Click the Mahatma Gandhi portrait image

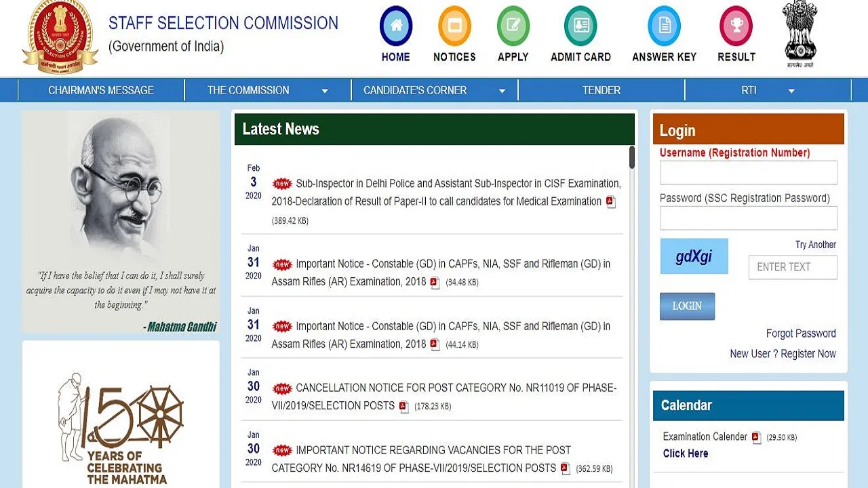pos(121,186)
